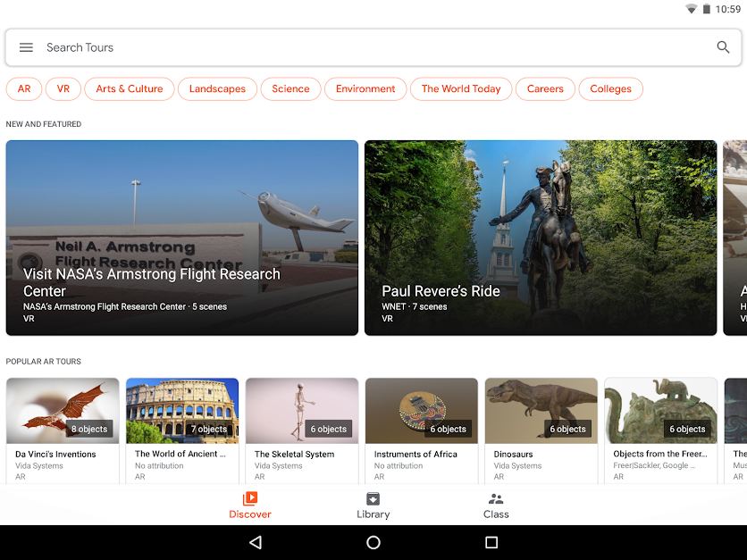Tap the search magnifier icon
Image resolution: width=747 pixels, height=560 pixels.
click(x=723, y=47)
